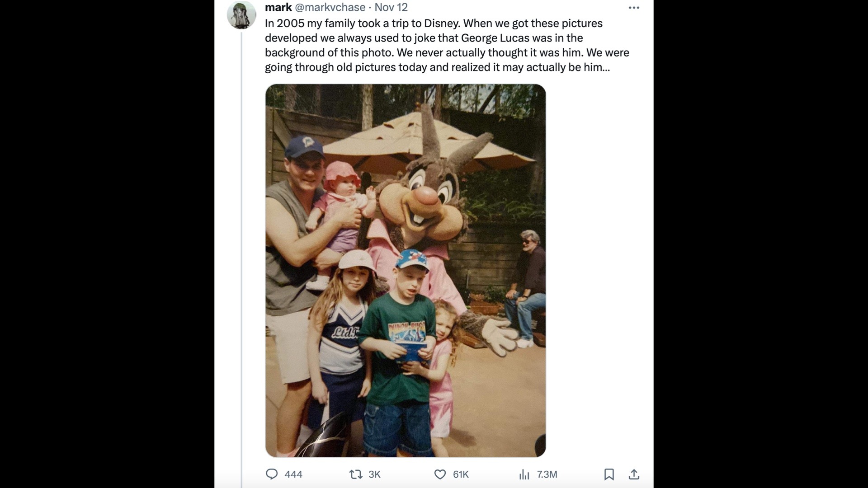Click the 444 replies count
Image resolution: width=868 pixels, height=488 pixels.
(x=293, y=474)
